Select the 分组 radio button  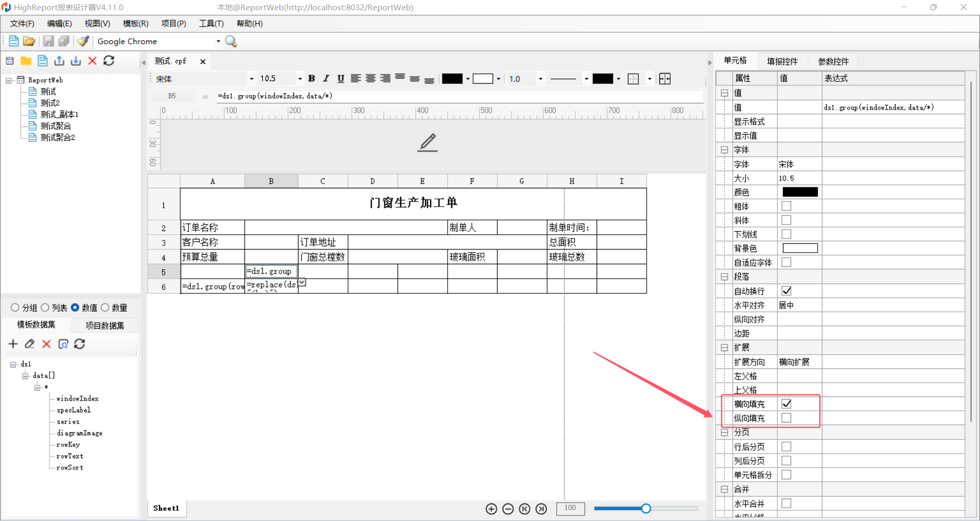point(15,308)
